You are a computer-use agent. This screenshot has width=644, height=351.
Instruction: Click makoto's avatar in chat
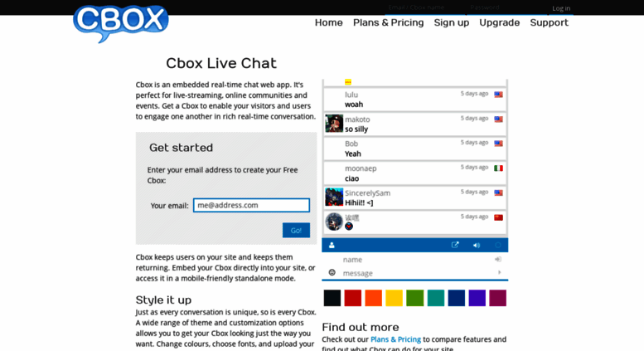[x=334, y=124]
